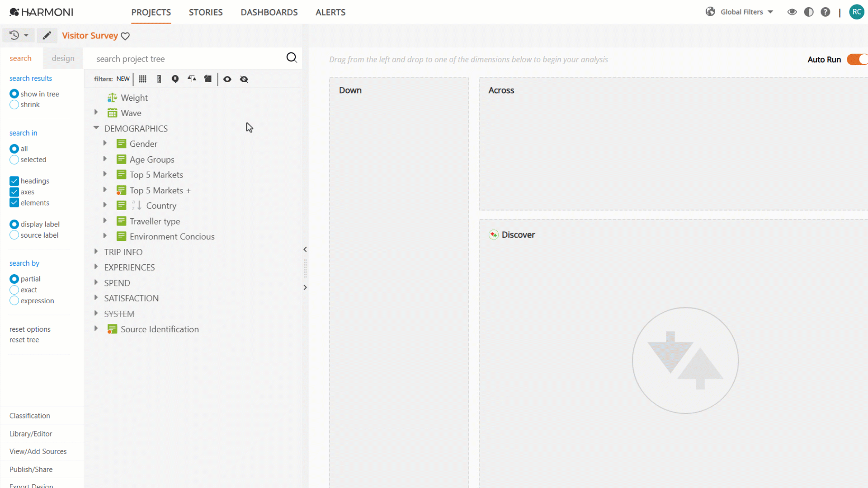Open the Global Filters dropdown
Screen dimensions: 868x488
coord(746,12)
